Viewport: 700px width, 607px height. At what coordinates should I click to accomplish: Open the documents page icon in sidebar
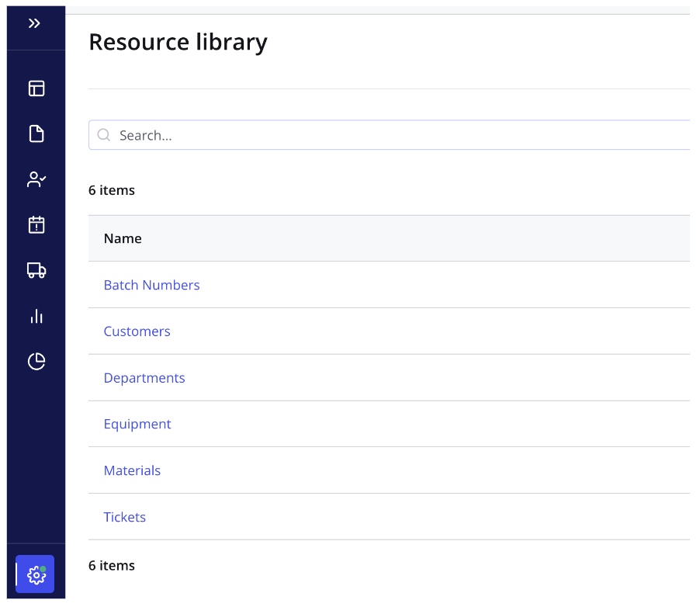[36, 134]
